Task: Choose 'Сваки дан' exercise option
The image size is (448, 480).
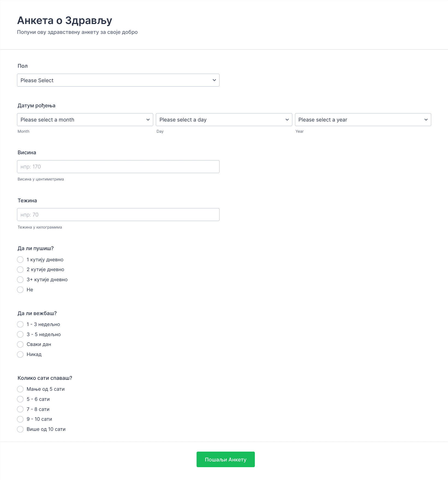Action: tap(20, 344)
